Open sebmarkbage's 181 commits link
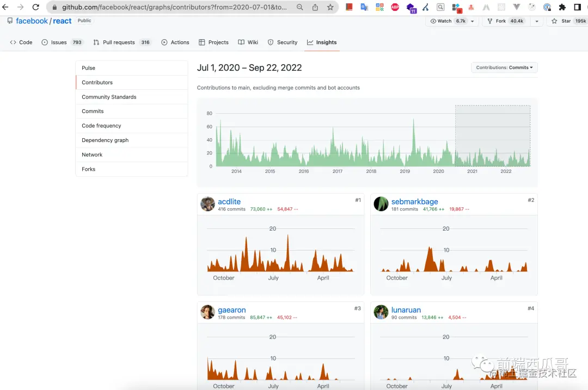This screenshot has width=588, height=390. click(404, 209)
